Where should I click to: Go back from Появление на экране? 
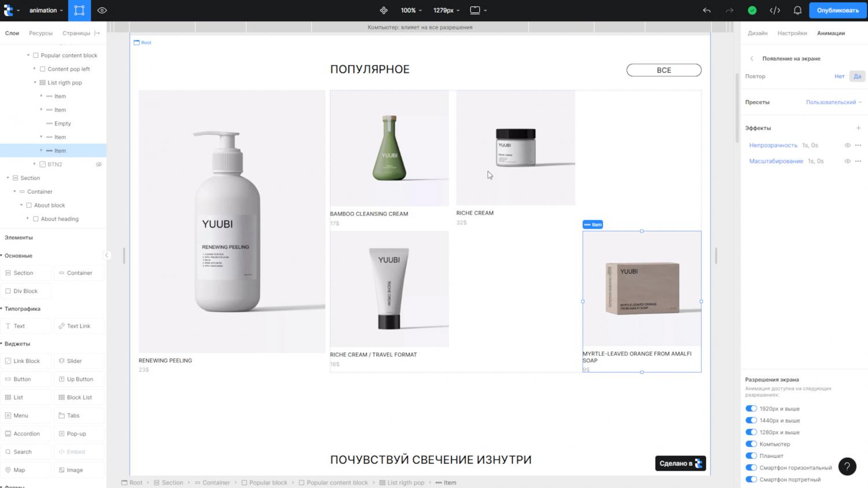coord(752,58)
